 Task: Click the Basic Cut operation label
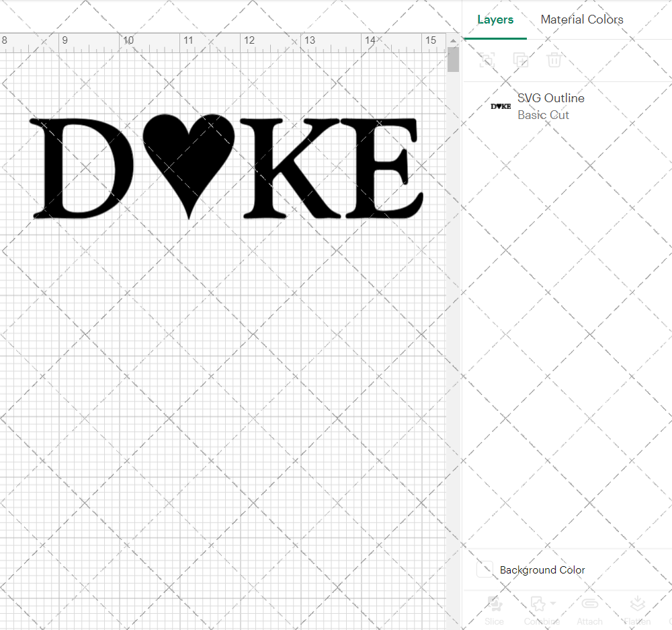543,115
